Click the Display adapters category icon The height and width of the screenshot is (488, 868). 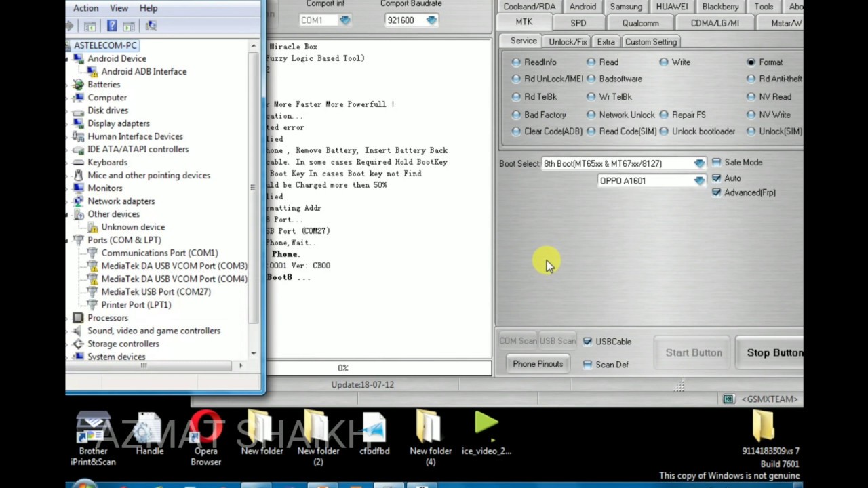click(79, 123)
